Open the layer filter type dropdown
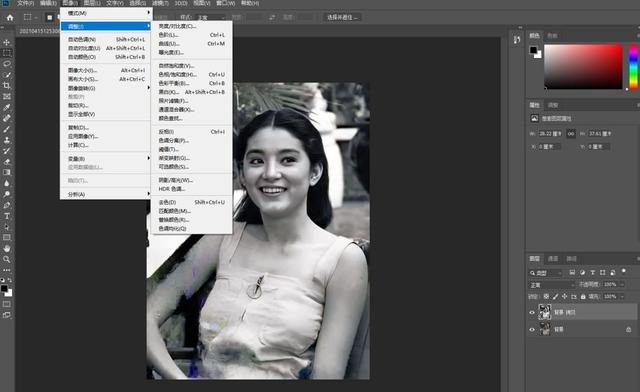 click(x=546, y=273)
